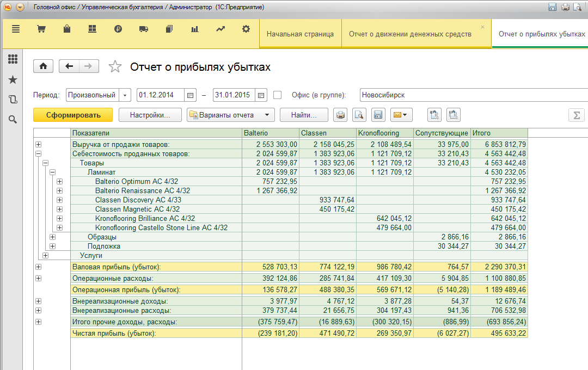Expand the Kronoflooring Brilliance AC 4/32 row

60,218
